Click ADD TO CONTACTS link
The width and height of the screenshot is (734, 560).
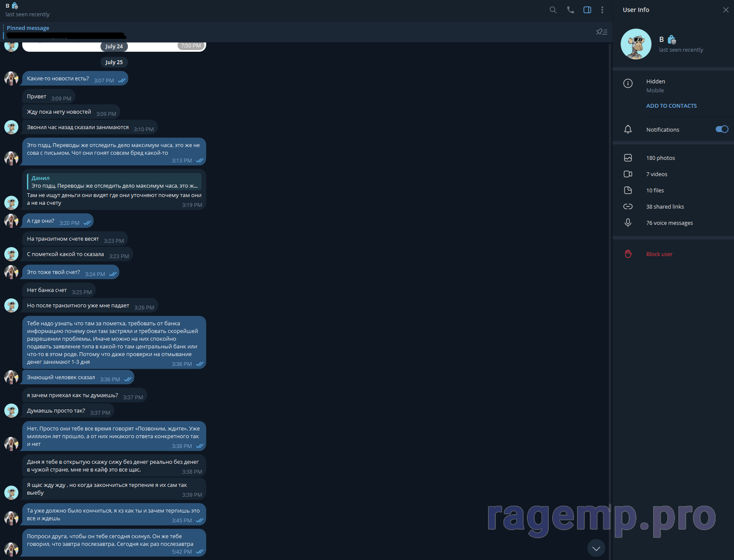pos(671,106)
